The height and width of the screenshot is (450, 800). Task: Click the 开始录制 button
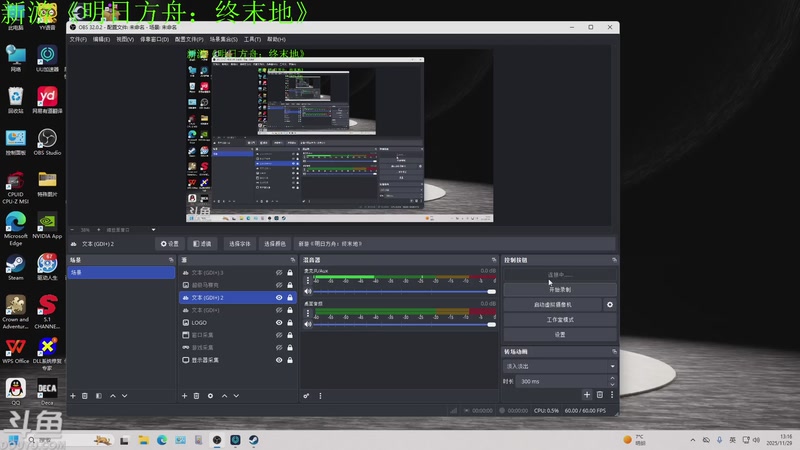(560, 290)
